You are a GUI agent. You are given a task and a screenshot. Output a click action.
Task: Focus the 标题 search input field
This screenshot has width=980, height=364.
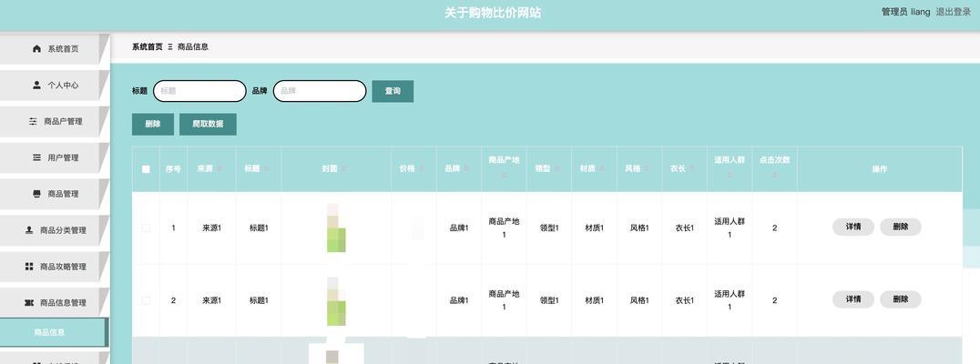pos(199,91)
